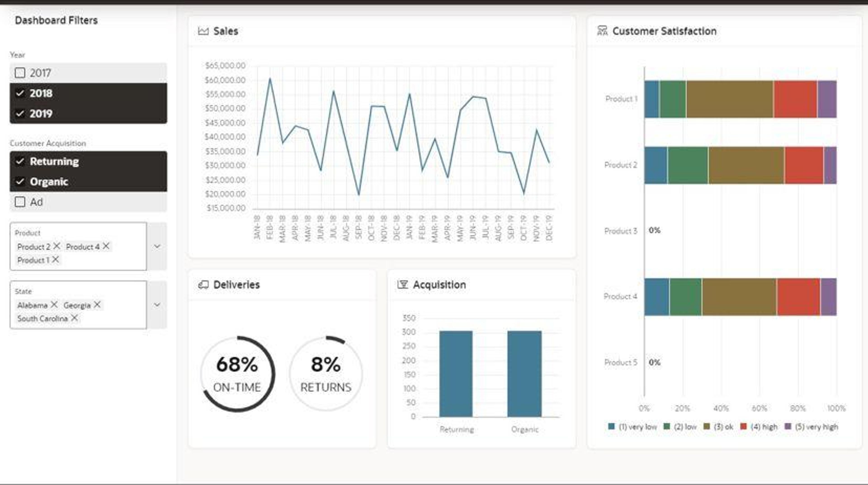The height and width of the screenshot is (485, 868).
Task: Enable the 2017 year checkbox
Action: 20,72
